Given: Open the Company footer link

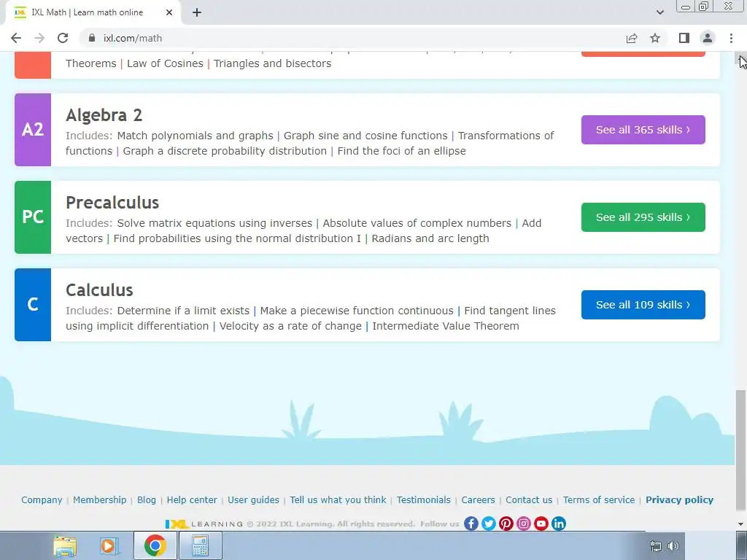Looking at the screenshot, I should click(x=42, y=500).
